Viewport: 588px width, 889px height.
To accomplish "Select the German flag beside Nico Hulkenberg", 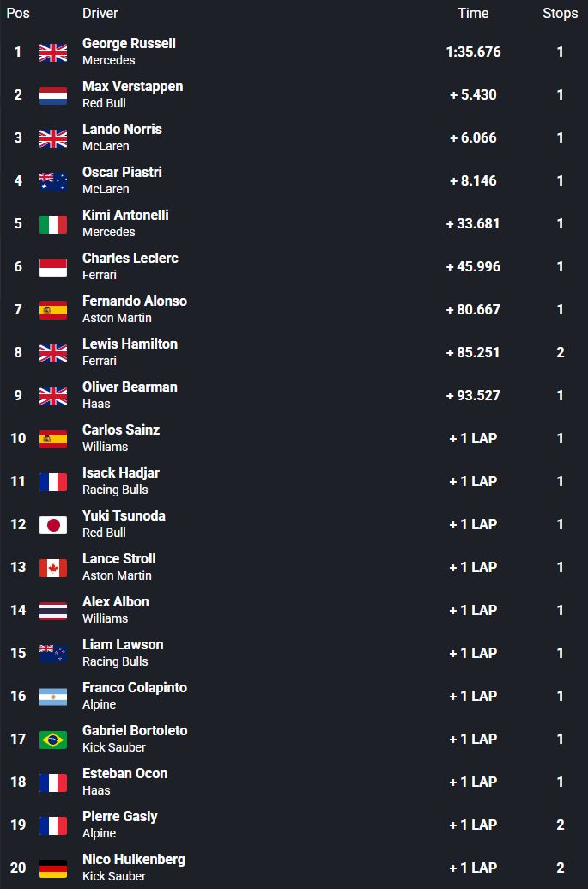I will pyautogui.click(x=53, y=868).
